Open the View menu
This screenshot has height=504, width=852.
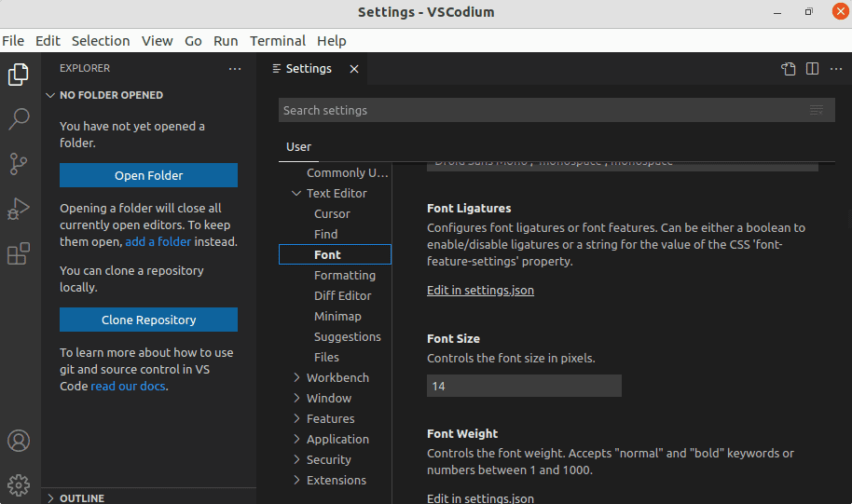coord(157,41)
